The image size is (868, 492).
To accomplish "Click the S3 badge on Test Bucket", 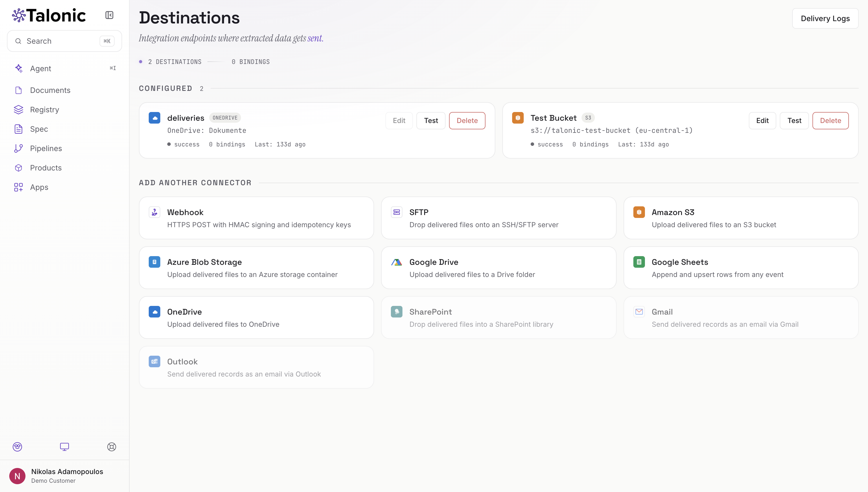I will 588,118.
